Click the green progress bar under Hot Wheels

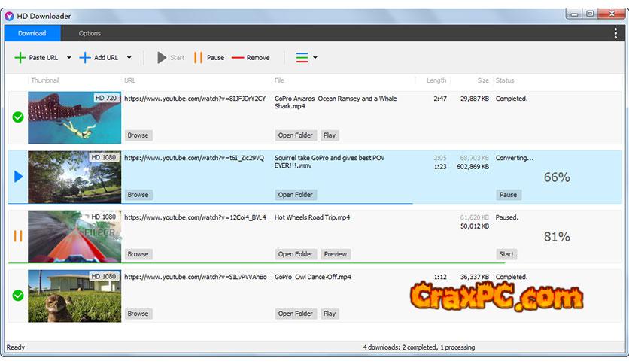(256, 263)
